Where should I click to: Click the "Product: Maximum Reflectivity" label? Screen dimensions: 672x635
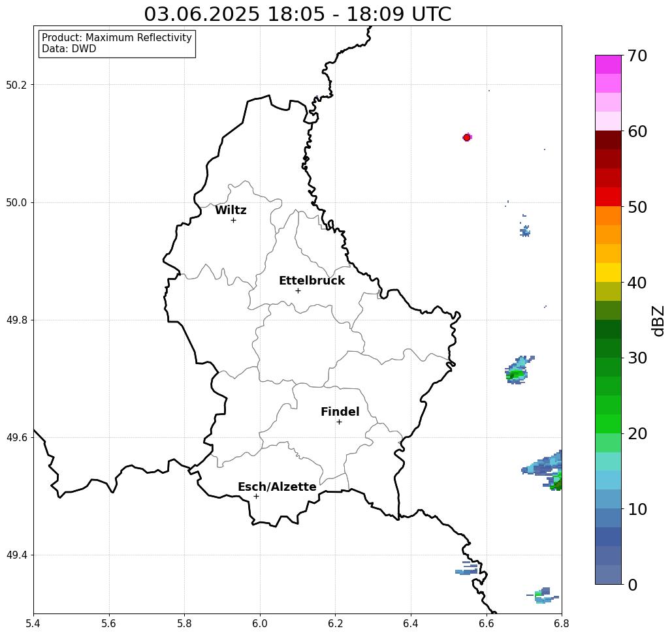coord(116,38)
